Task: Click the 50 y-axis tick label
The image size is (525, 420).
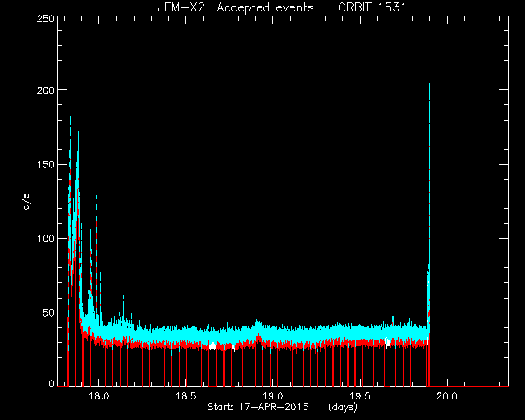Action: (x=48, y=313)
